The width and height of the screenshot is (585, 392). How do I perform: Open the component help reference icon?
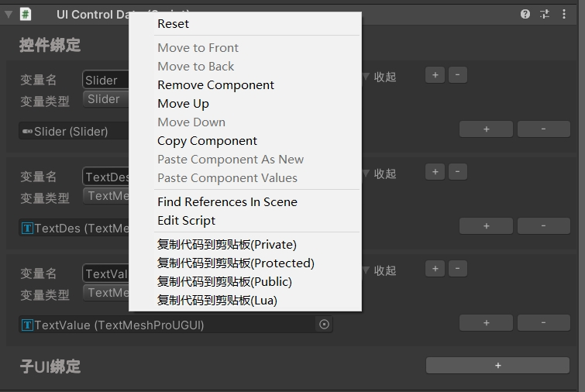click(x=525, y=14)
